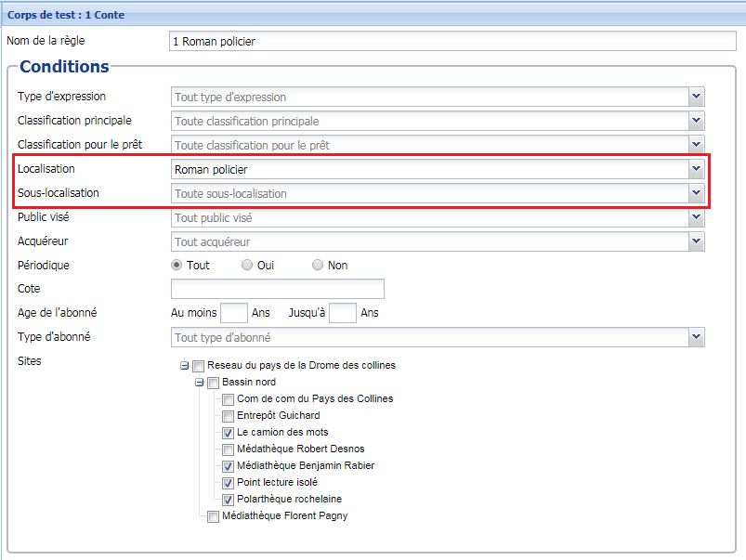Open the Sous-localisation dropdown
The width and height of the screenshot is (746, 560).
click(696, 193)
